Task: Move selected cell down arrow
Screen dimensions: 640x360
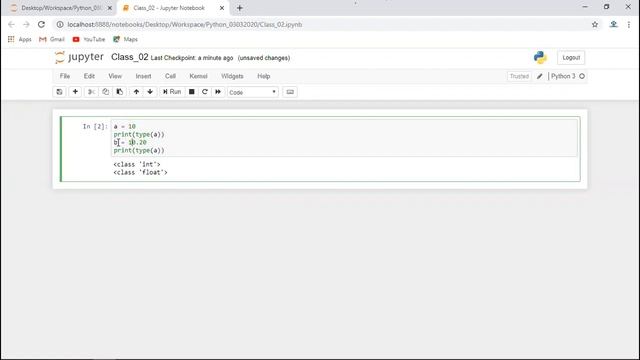Action: pos(150,92)
